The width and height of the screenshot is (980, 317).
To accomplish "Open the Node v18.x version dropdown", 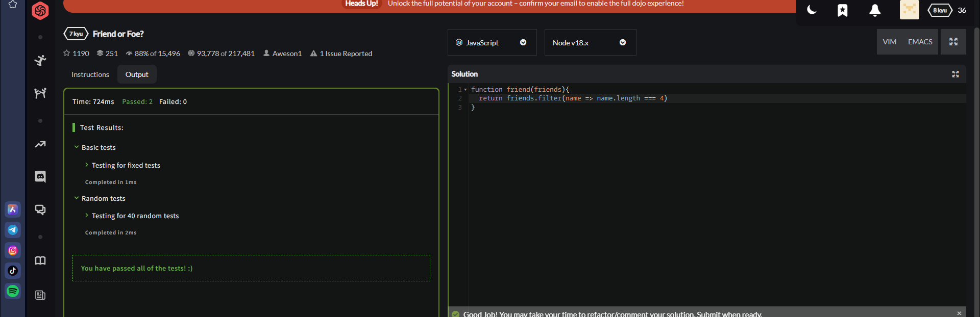I will coord(590,43).
